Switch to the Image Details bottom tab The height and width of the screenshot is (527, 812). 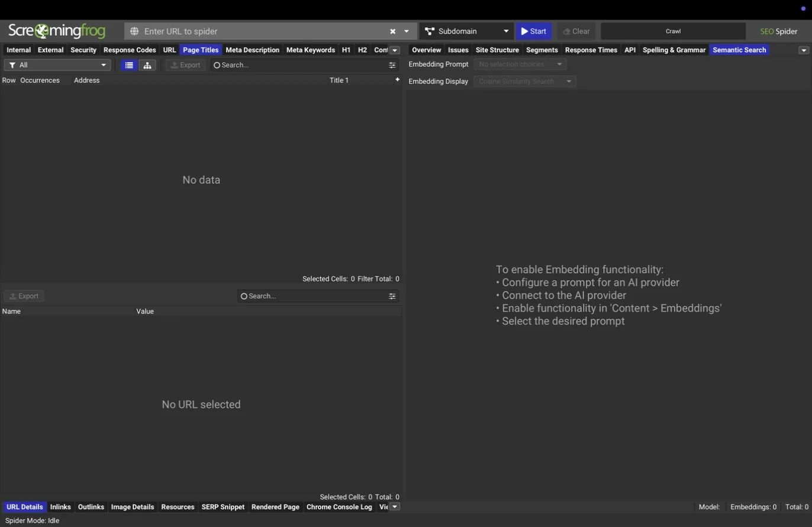pos(133,507)
